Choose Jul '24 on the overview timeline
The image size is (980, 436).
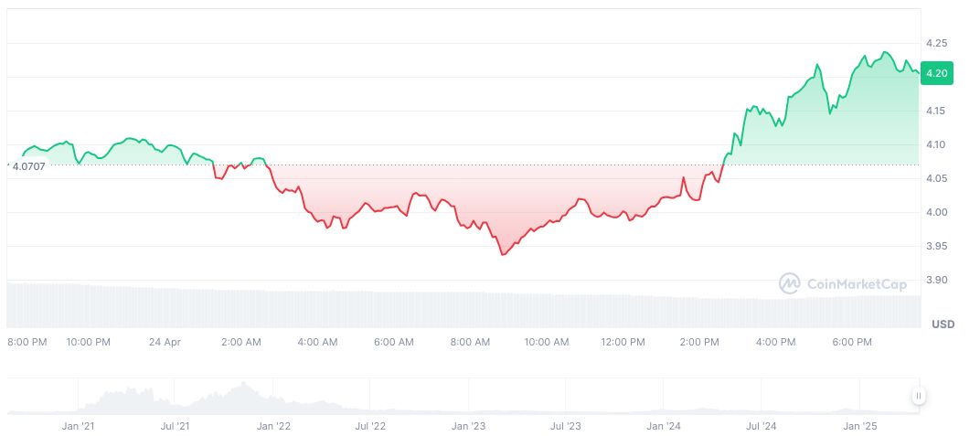(761, 426)
